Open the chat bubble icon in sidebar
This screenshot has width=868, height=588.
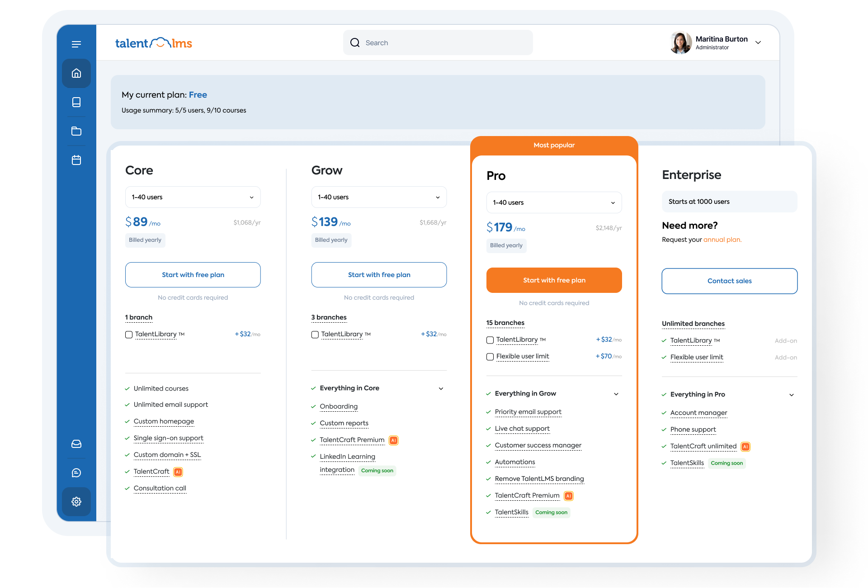(x=76, y=473)
